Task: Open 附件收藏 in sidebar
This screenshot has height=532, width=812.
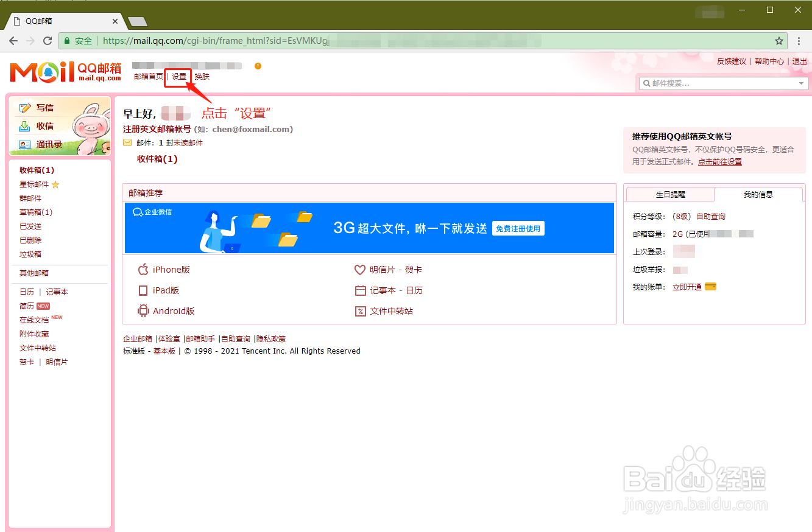Action: click(34, 334)
